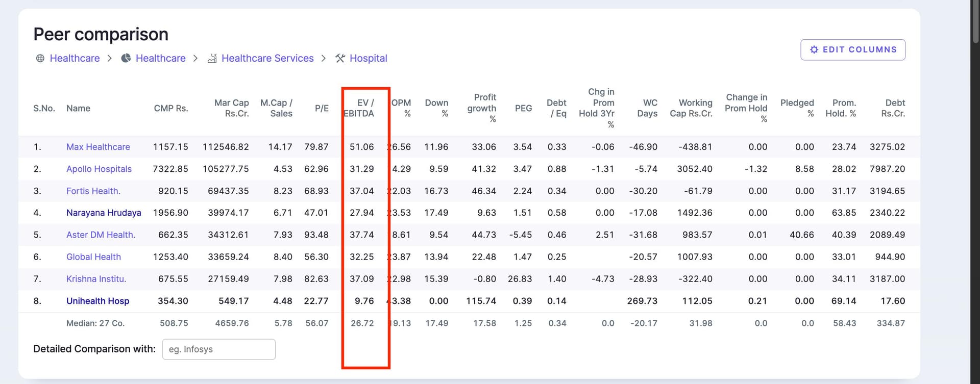980x384 pixels.
Task: Click the tools icon beside Hospital
Action: point(340,58)
